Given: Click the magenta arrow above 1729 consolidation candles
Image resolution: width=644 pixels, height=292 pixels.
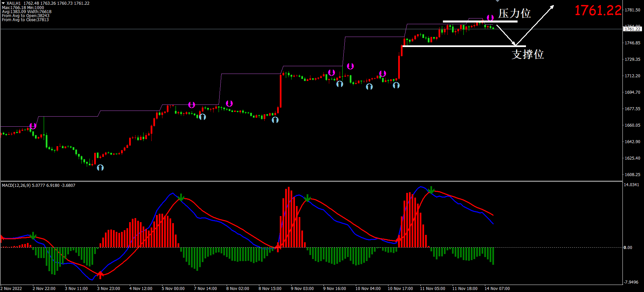Looking at the screenshot, I should point(350,66).
